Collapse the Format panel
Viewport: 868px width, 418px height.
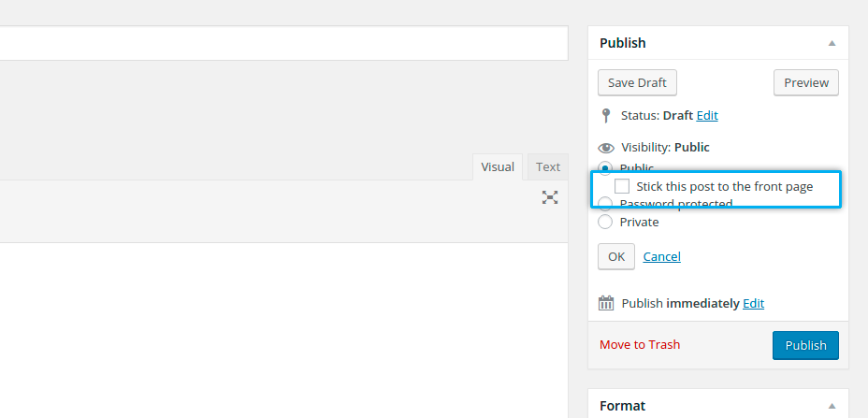pos(831,406)
